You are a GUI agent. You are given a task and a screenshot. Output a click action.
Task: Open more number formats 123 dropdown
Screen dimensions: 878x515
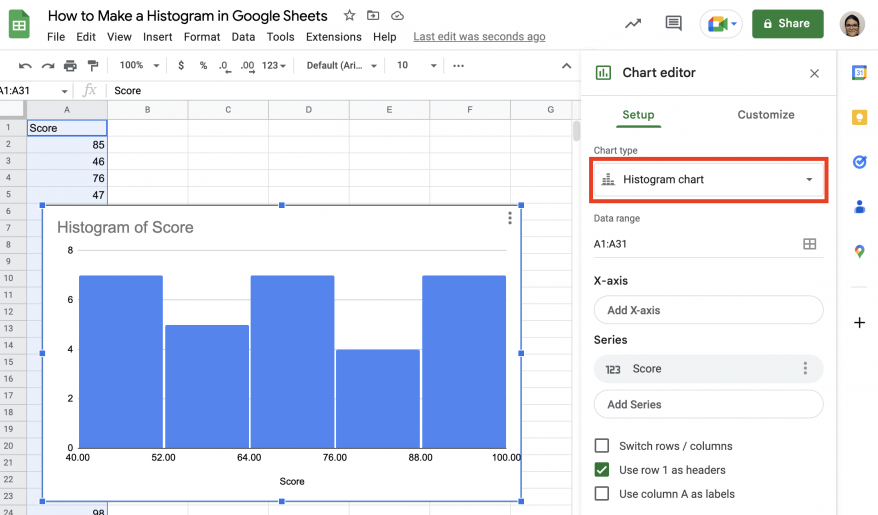click(x=274, y=65)
